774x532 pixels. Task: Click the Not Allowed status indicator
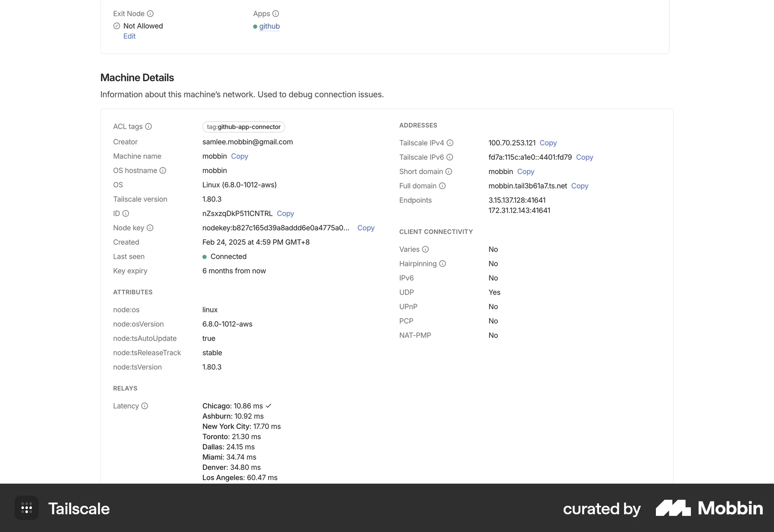click(117, 25)
